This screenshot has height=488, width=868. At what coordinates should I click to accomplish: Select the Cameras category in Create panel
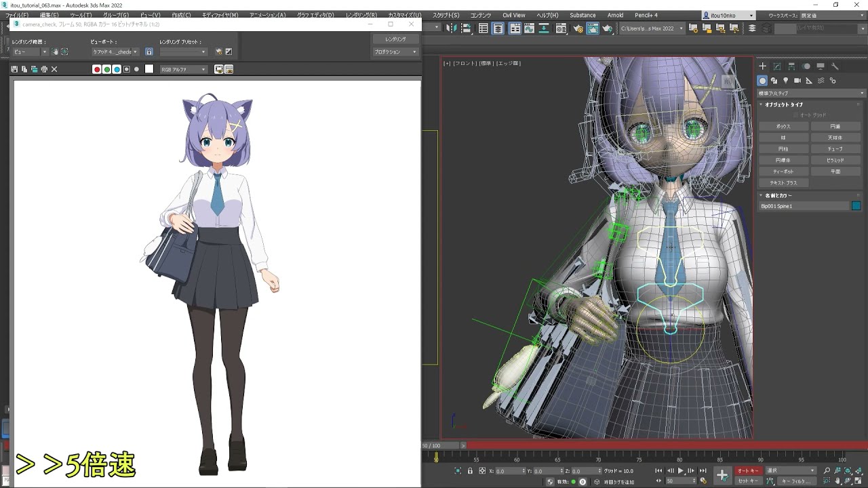(x=797, y=81)
